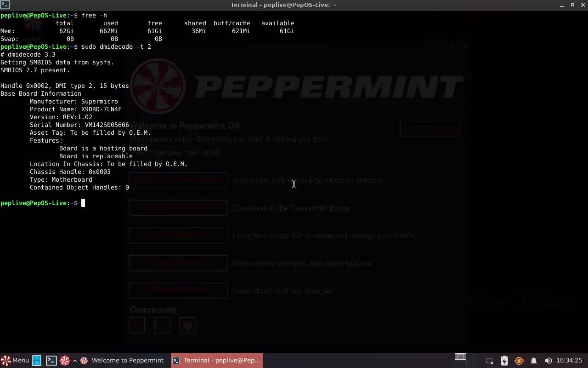588x368 pixels.
Task: Click the shared value '36Mi'
Action: 199,31
